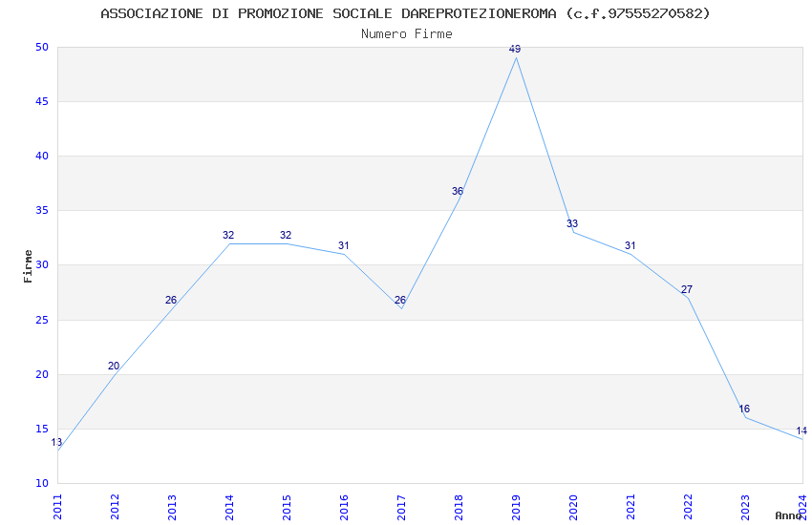
Task: Click the y-axis tick value 30
Action: (42, 264)
